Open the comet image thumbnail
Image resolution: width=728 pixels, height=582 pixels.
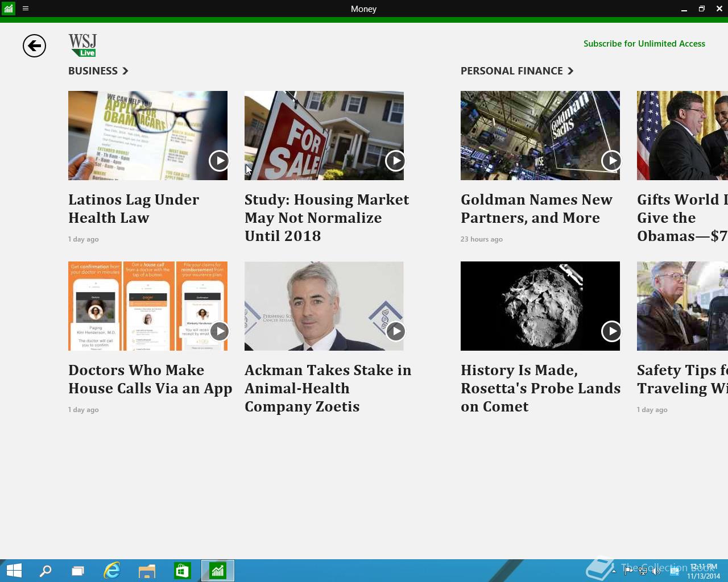[540, 306]
